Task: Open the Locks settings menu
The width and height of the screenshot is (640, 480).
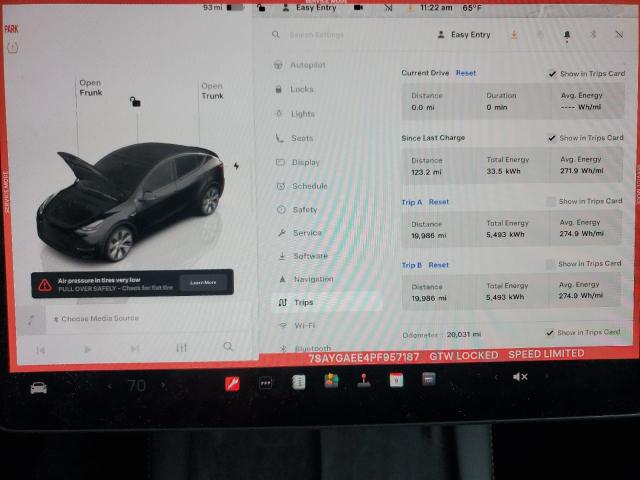Action: tap(294, 89)
